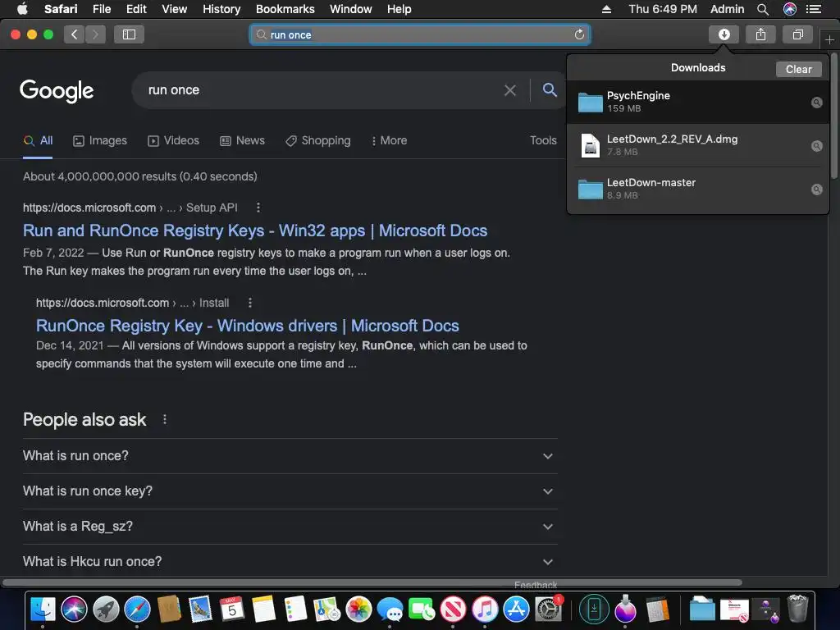Open the Apple menu

point(22,8)
